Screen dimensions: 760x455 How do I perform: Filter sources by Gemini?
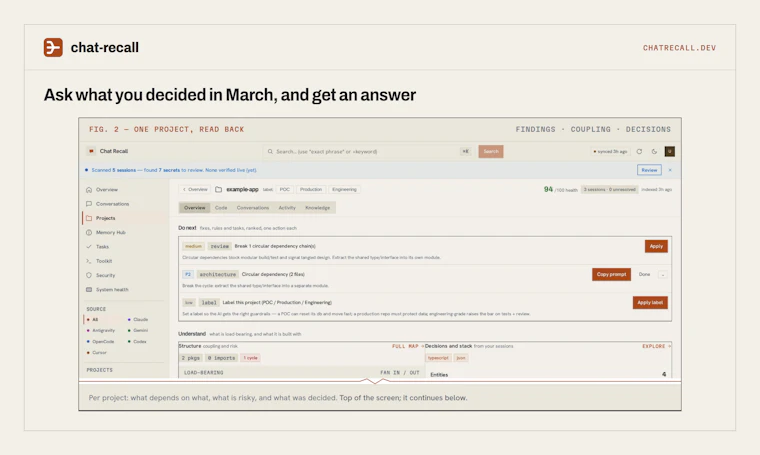pos(138,330)
